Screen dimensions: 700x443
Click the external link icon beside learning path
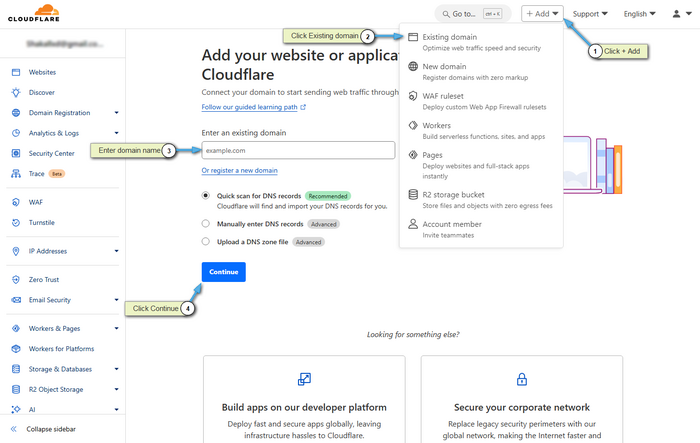point(303,107)
